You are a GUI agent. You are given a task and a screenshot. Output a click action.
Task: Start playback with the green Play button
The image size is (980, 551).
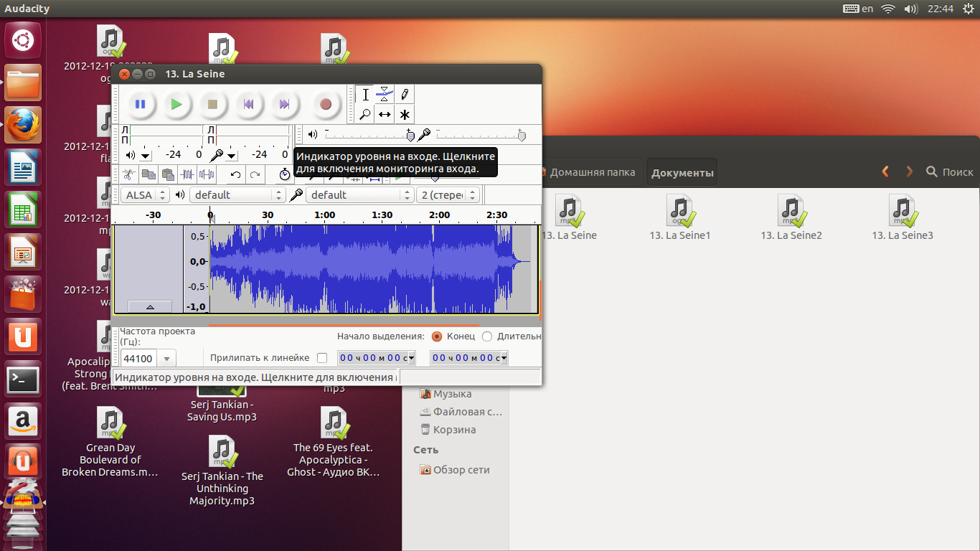pos(176,105)
